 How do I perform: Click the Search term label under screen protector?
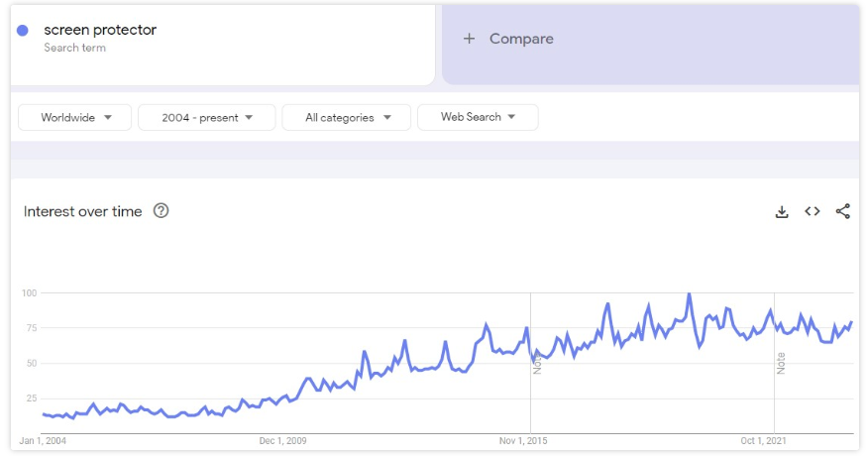[x=74, y=48]
